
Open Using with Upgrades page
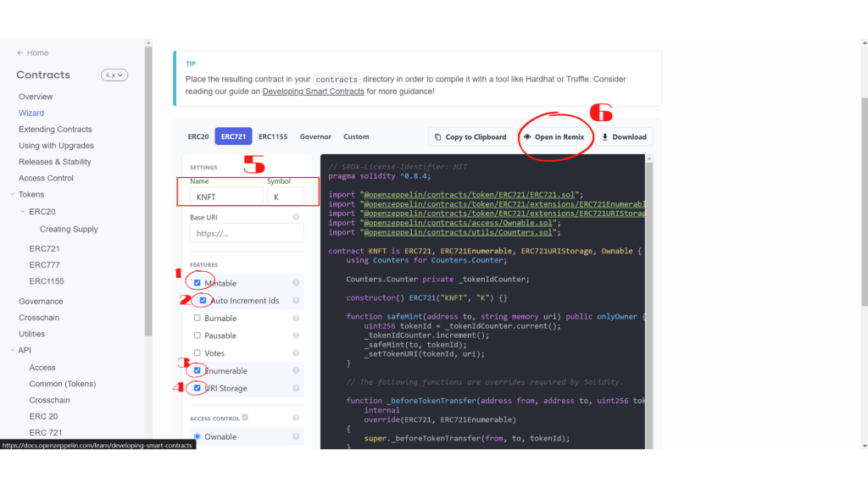[x=56, y=146]
